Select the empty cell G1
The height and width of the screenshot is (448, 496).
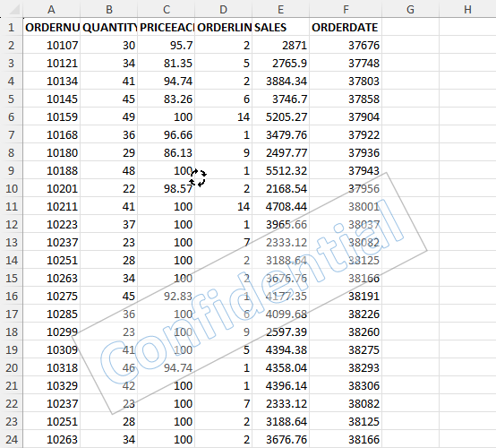410,27
